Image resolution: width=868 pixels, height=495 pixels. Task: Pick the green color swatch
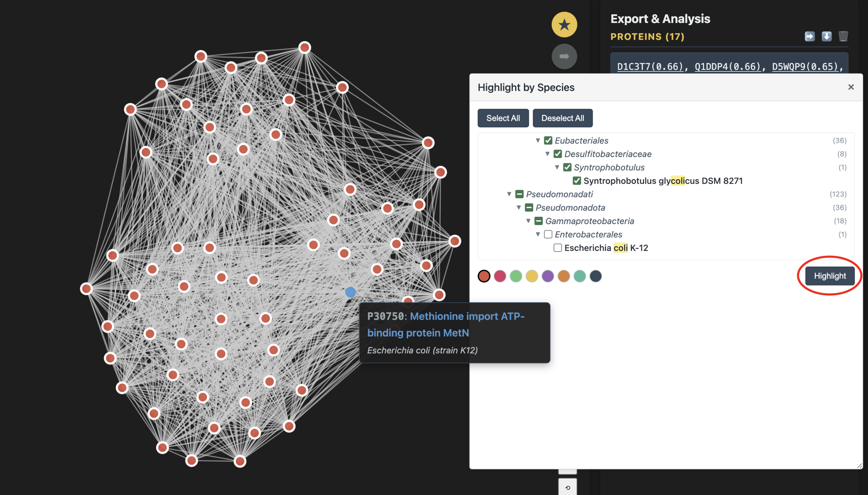point(516,276)
